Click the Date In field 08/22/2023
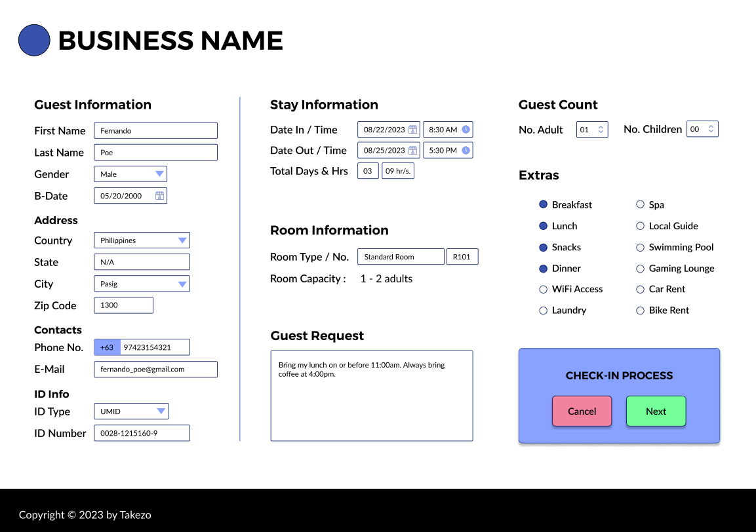The image size is (756, 532). pos(389,130)
